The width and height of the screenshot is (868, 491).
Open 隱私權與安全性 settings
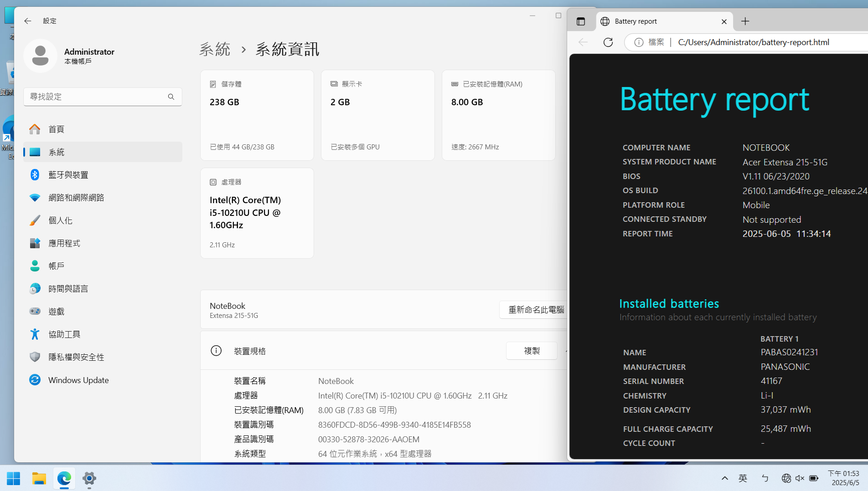[x=103, y=357]
